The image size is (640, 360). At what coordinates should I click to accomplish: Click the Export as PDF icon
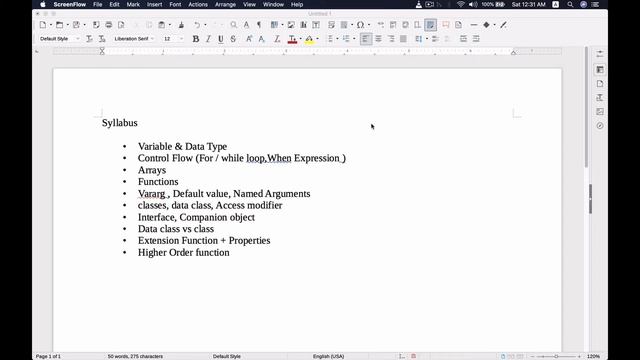click(x=96, y=25)
